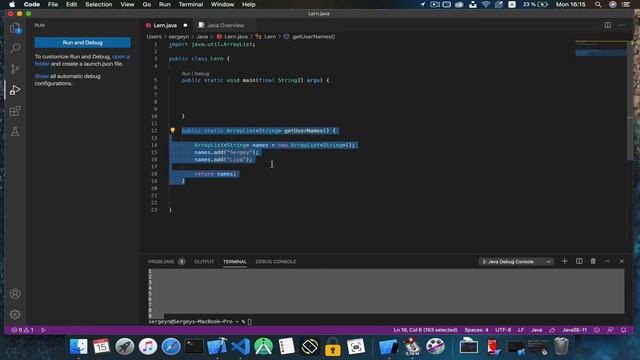
Task: Select the Lern class breadcrumb
Action: [270, 37]
